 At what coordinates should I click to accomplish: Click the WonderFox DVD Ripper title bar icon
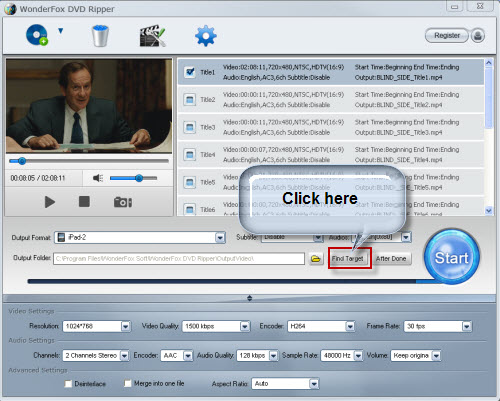[10, 9]
